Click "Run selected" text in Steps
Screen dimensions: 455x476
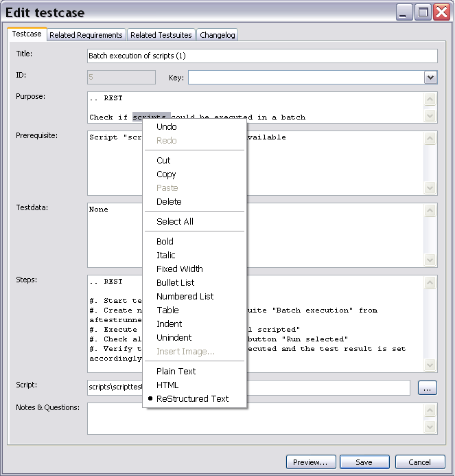(315, 339)
